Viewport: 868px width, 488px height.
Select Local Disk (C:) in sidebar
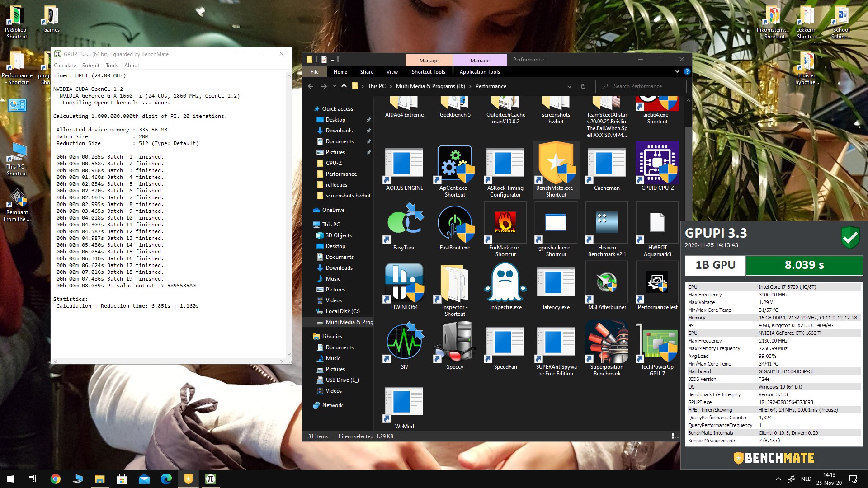click(342, 311)
